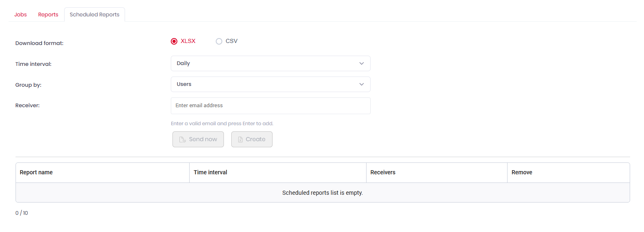Focus the receiver email address field
644x232 pixels.
coord(270,106)
